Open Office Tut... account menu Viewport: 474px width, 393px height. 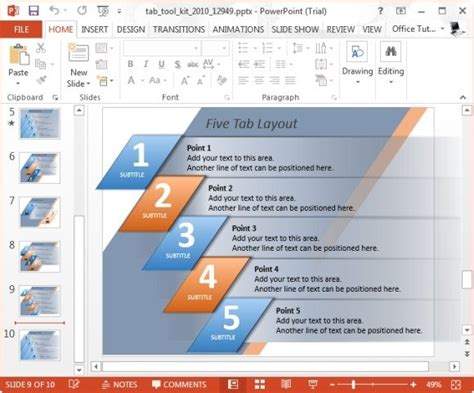tap(418, 29)
